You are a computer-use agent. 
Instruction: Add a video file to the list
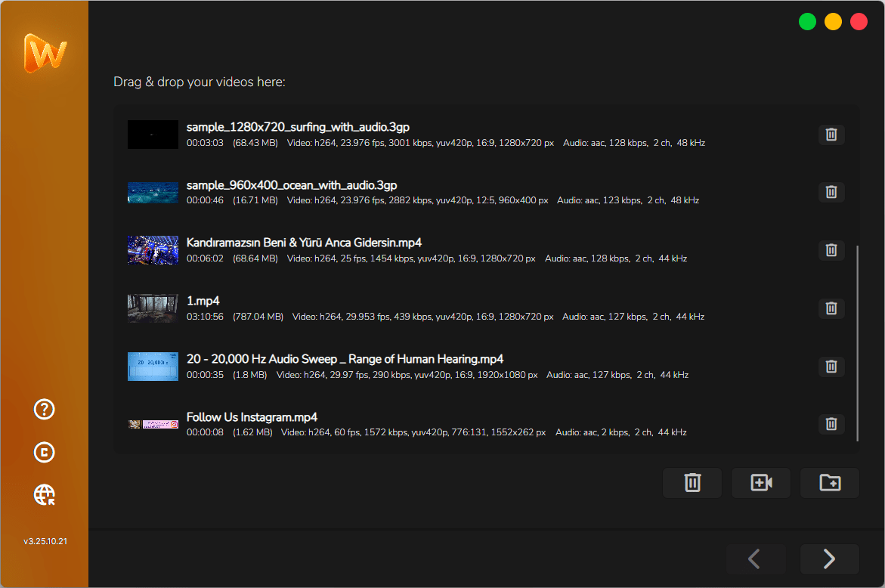[x=761, y=483]
